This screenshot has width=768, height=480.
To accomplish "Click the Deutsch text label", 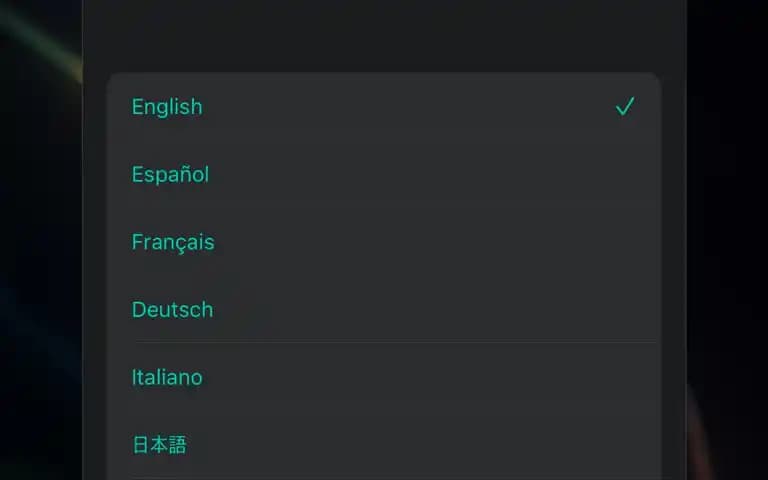I will pos(172,310).
